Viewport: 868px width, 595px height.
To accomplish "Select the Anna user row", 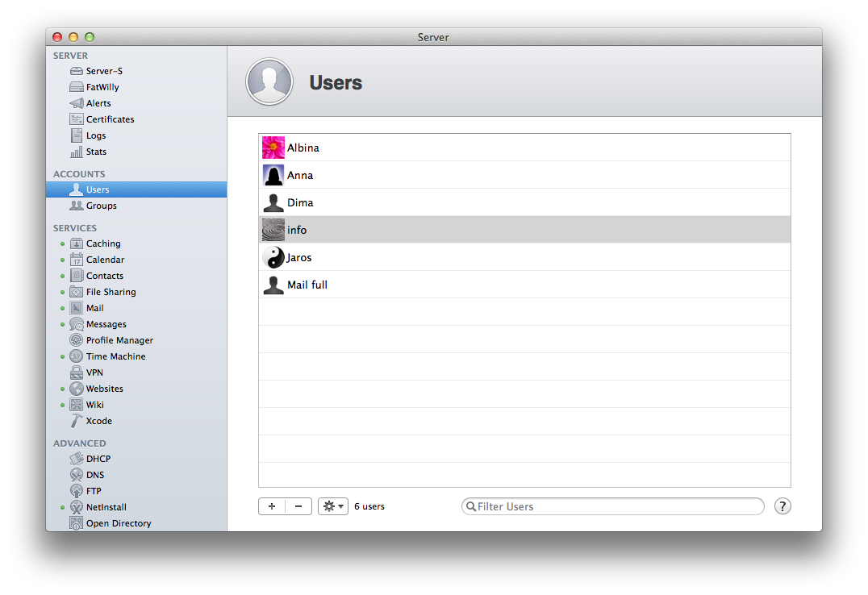I will pos(525,175).
